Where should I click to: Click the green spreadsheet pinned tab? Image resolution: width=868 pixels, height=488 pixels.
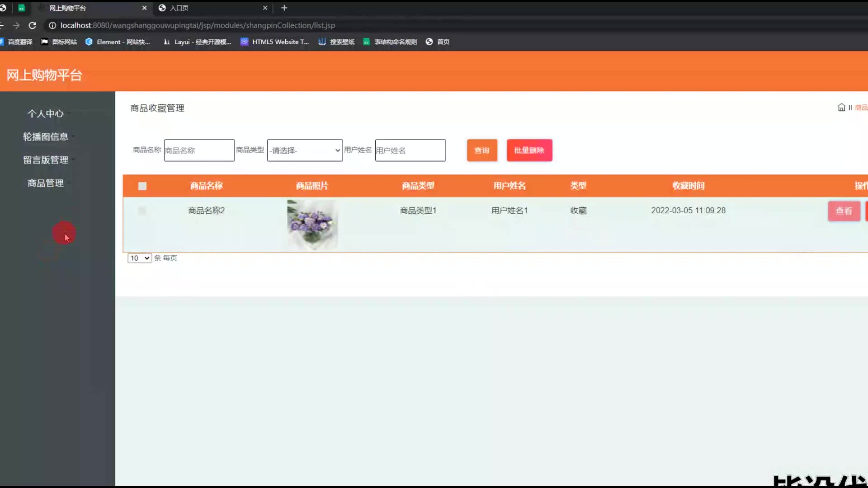click(x=21, y=8)
